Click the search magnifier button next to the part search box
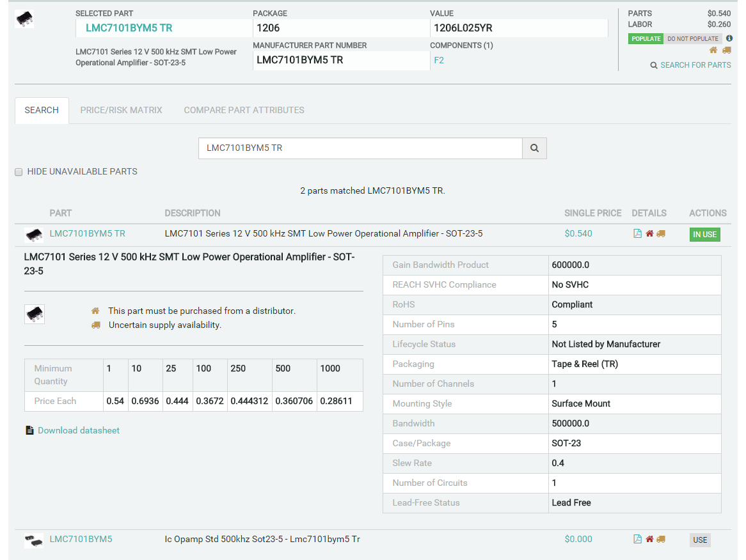The image size is (746, 560). [x=534, y=148]
